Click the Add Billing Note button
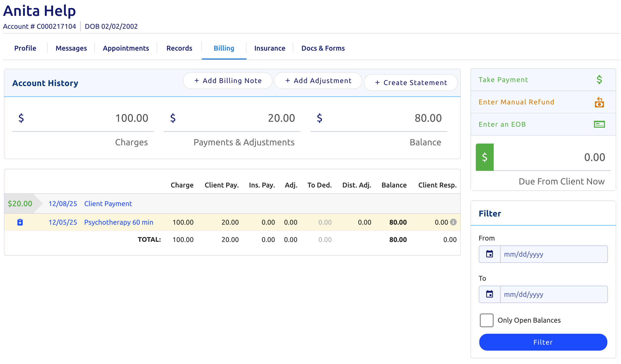The height and width of the screenshot is (364, 621). tap(228, 81)
